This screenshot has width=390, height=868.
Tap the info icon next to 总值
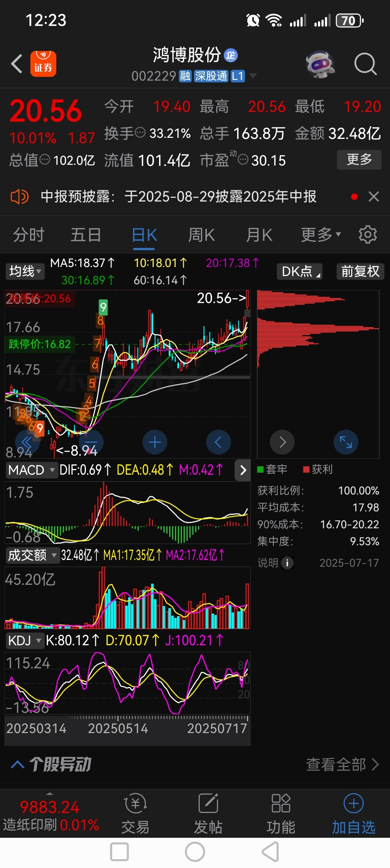pyautogui.click(x=45, y=159)
